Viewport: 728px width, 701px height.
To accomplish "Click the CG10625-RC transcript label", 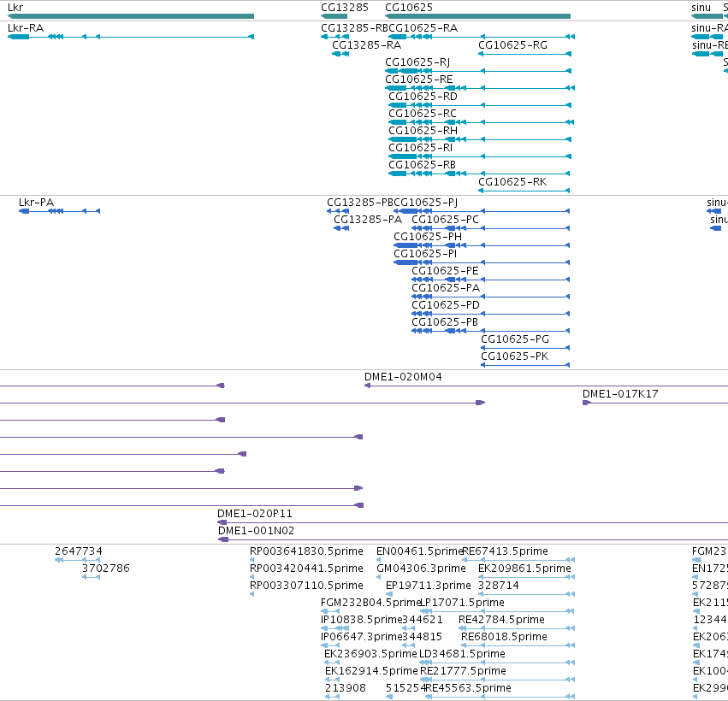I will (x=423, y=114).
